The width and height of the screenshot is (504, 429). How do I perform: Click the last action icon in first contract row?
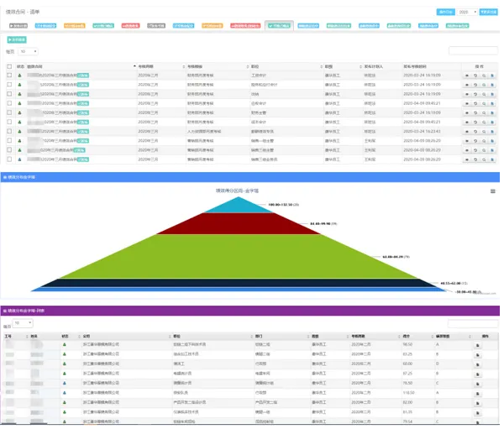pyautogui.click(x=492, y=75)
